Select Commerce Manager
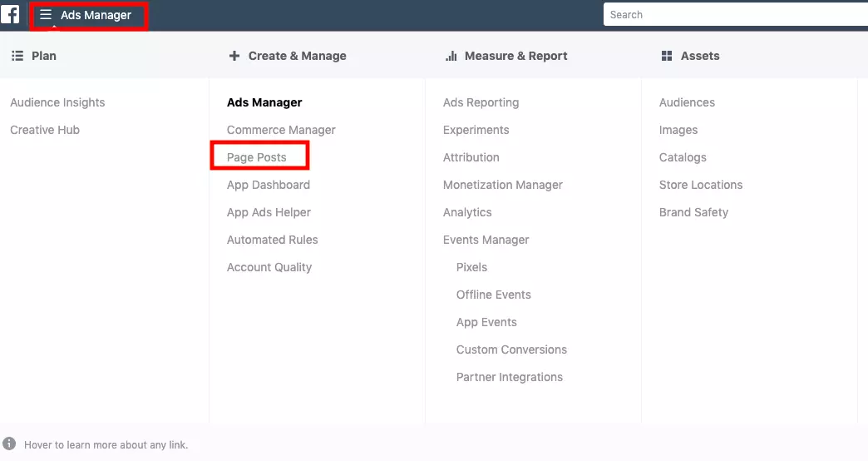The image size is (868, 461). [x=281, y=130]
